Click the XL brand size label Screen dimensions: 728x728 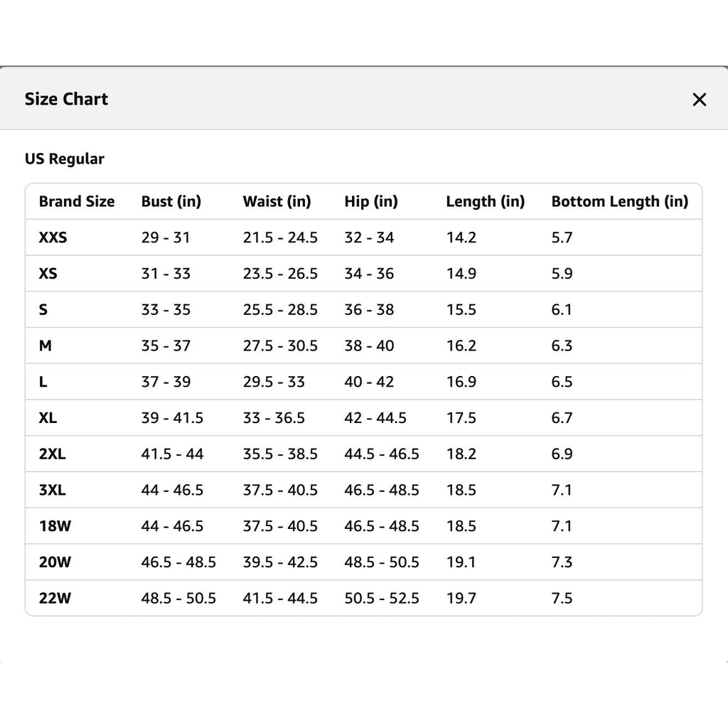click(48, 418)
